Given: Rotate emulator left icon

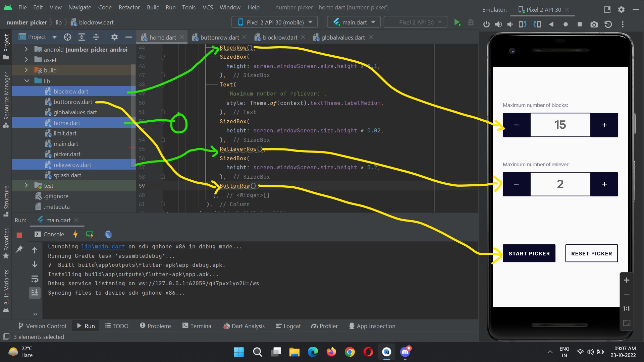Looking at the screenshot, I should click(x=523, y=24).
